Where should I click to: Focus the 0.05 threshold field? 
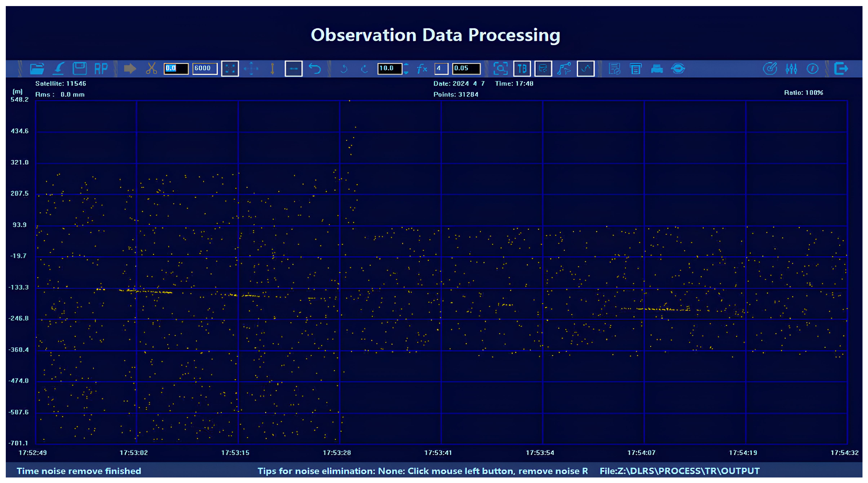point(466,68)
